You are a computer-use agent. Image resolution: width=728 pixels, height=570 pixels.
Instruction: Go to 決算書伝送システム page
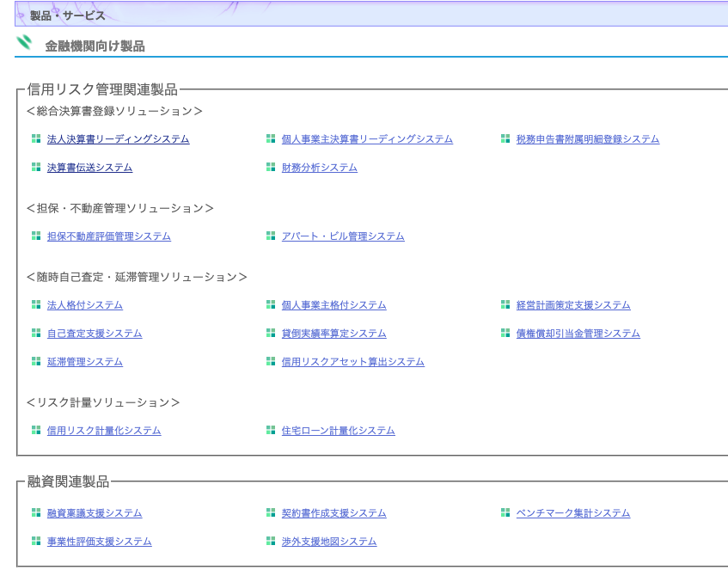89,168
